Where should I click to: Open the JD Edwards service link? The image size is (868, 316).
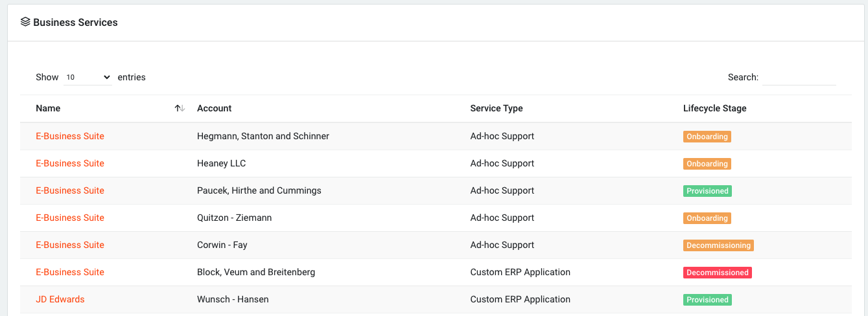60,299
